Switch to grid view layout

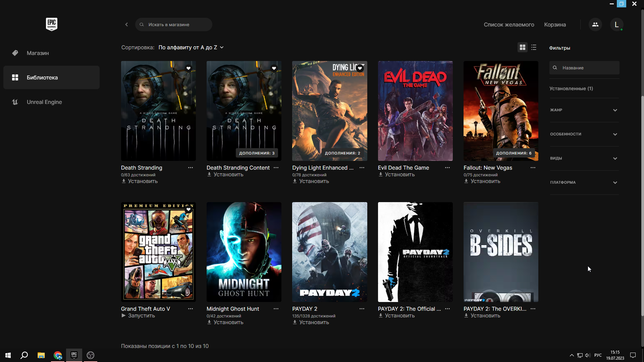[522, 48]
